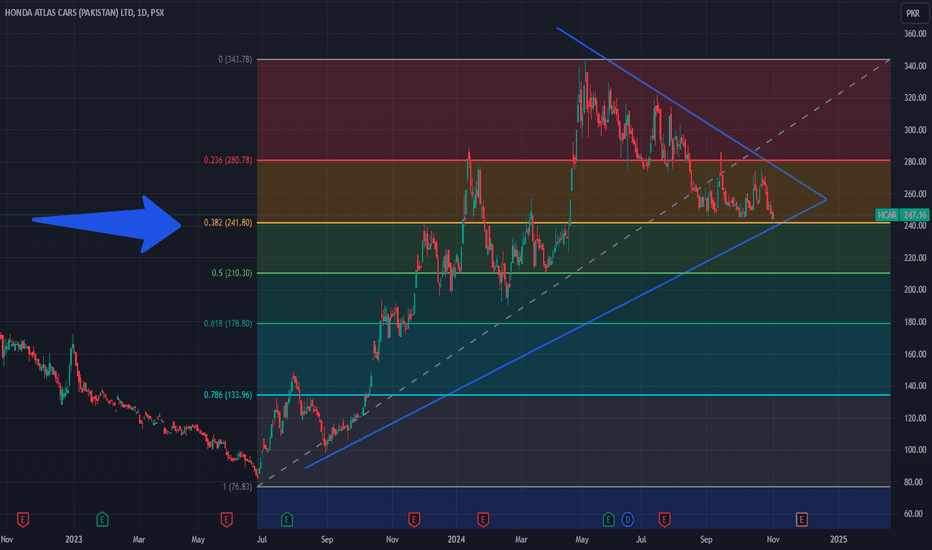Screen dimensions: 932x550
Task: Select the 0.382 (241.80) Fibonacci label
Action: [x=228, y=223]
